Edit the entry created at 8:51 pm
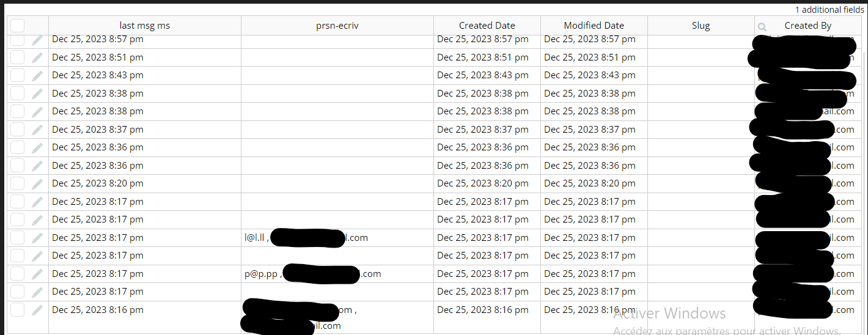Viewport: 868px width, 335px height. tap(37, 57)
